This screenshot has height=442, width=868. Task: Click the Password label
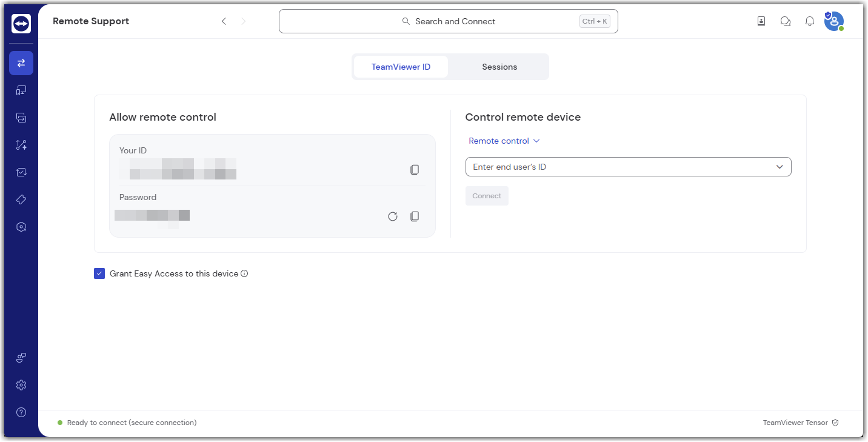tap(138, 197)
